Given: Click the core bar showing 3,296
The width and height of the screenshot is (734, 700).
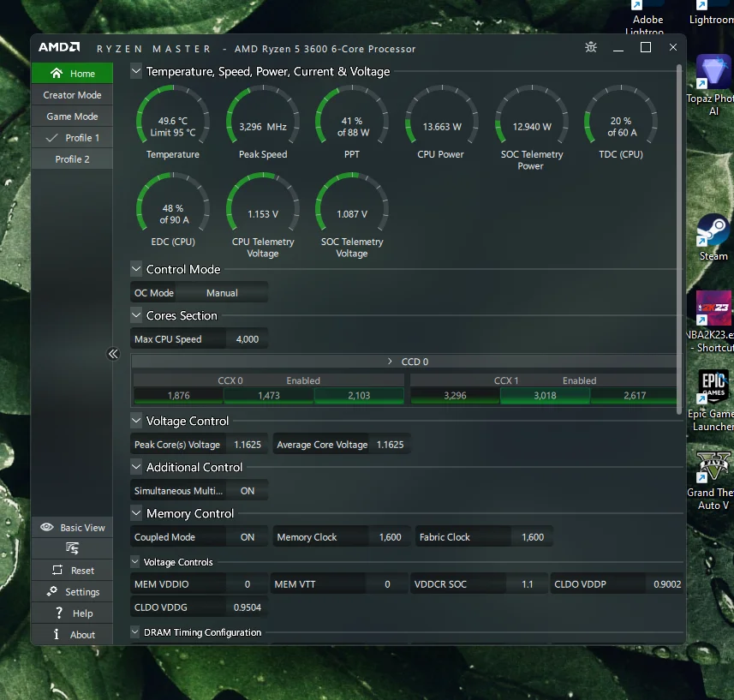Looking at the screenshot, I should coord(455,395).
